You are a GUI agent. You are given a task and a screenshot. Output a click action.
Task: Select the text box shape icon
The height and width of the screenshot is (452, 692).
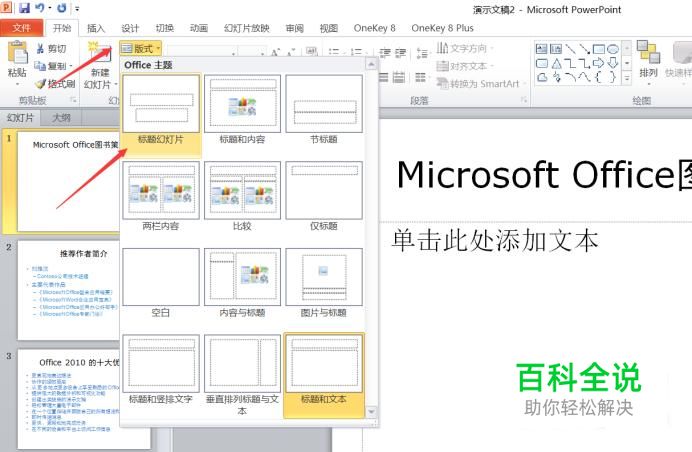point(542,49)
